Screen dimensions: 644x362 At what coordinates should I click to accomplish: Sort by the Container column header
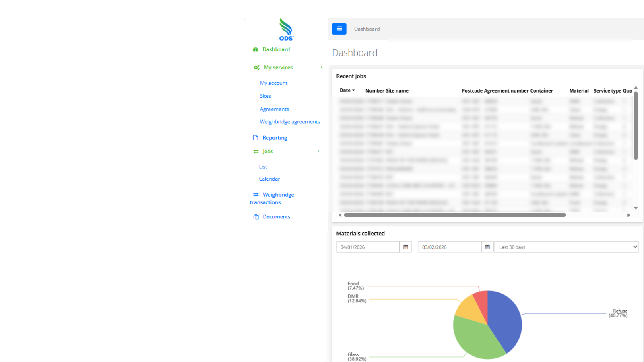coord(542,91)
